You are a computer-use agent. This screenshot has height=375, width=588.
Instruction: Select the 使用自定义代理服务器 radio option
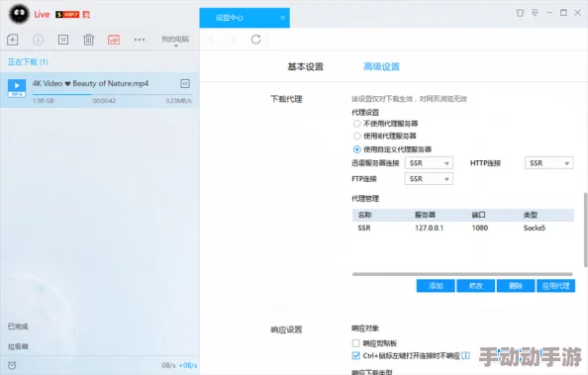[x=357, y=149]
